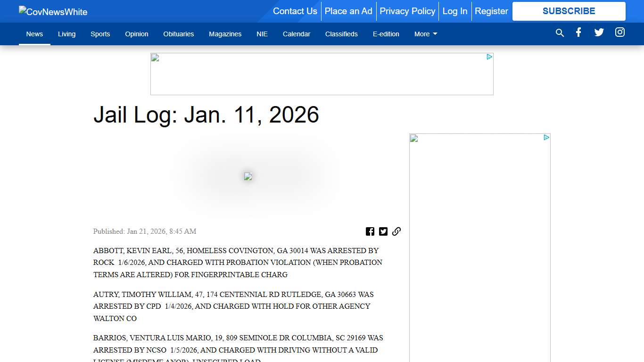Open the Twitter icon in header
644x362 pixels.
coord(599,33)
